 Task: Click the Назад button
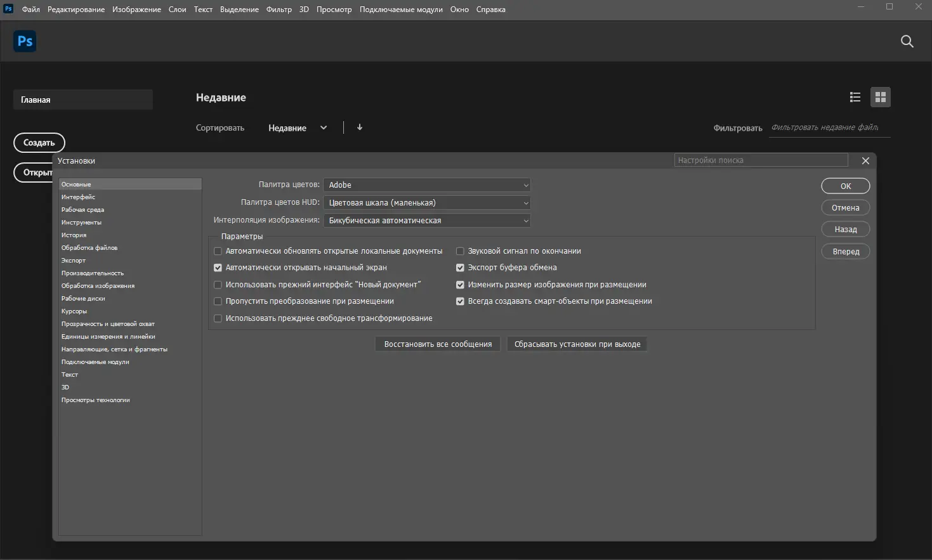(846, 229)
